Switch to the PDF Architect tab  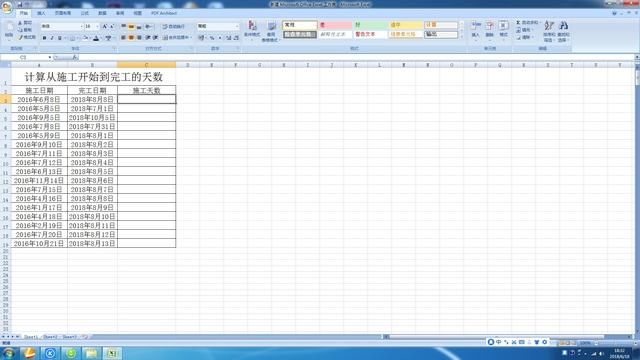[164, 13]
